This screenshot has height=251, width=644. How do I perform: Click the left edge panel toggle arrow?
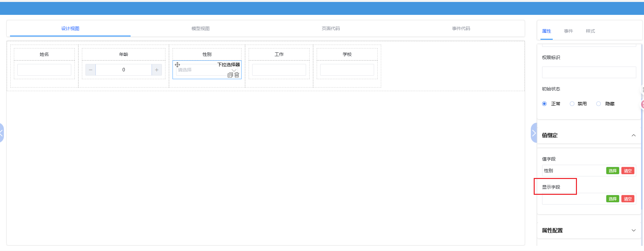(x=2, y=133)
